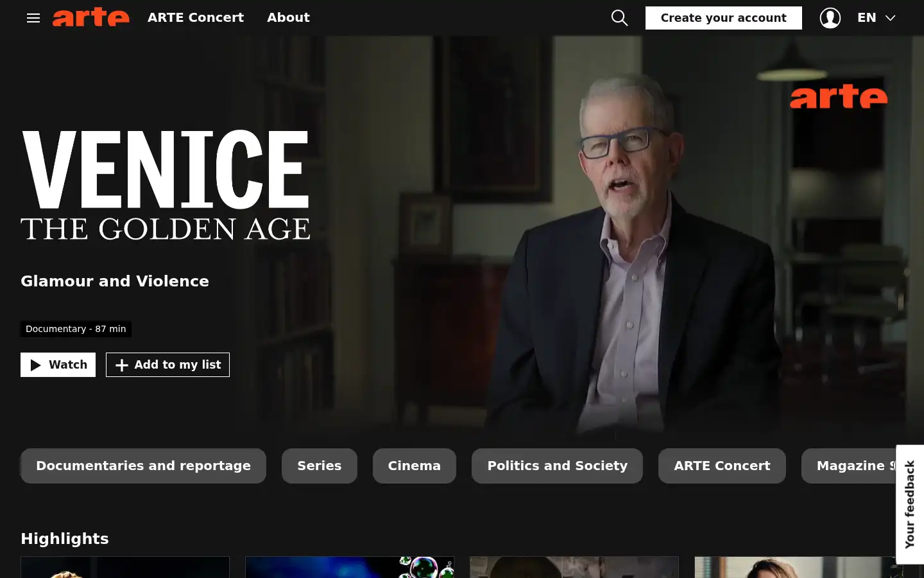Click the user profile avatar icon
The image size is (924, 578).
830,18
